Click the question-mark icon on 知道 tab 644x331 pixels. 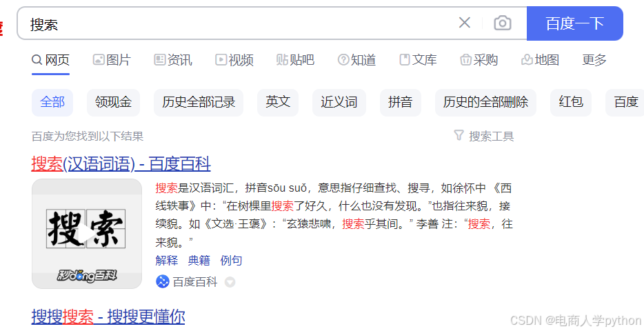click(x=343, y=60)
